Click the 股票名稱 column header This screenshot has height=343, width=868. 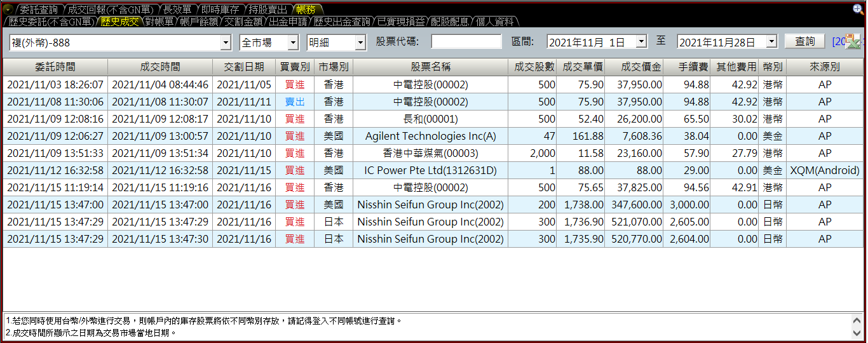pos(430,67)
